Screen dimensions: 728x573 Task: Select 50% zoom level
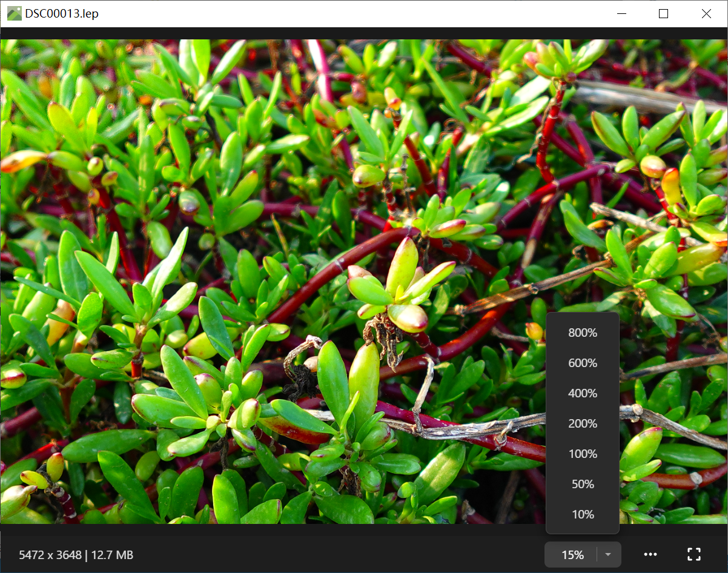583,484
